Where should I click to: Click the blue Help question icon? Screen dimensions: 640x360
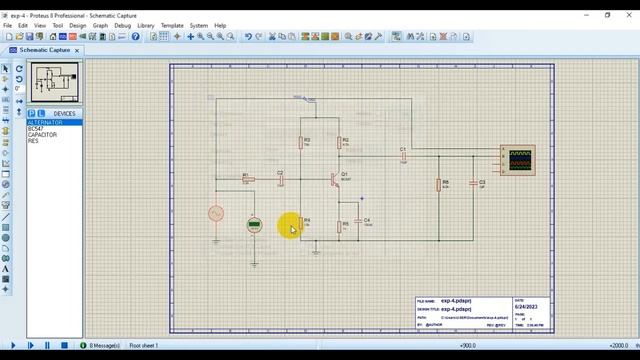(x=136, y=37)
